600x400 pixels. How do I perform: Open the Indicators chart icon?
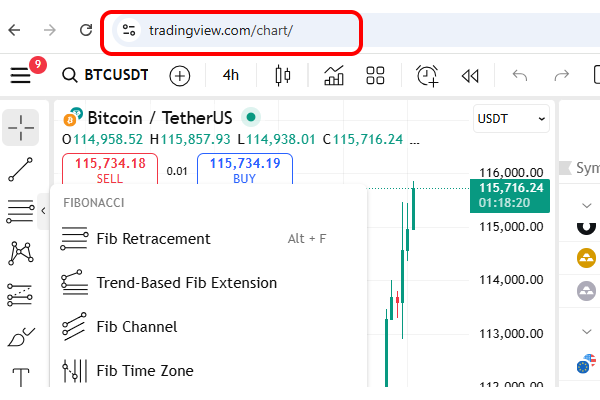[334, 75]
